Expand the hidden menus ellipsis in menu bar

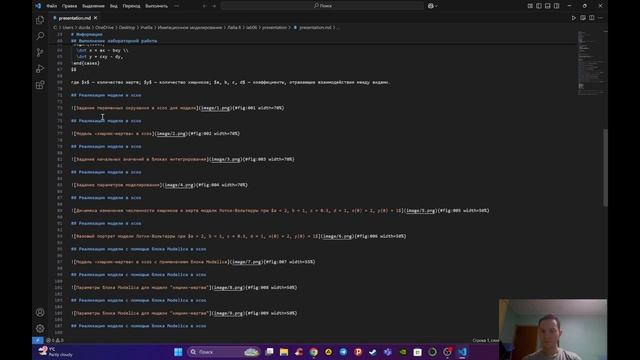click(x=176, y=6)
